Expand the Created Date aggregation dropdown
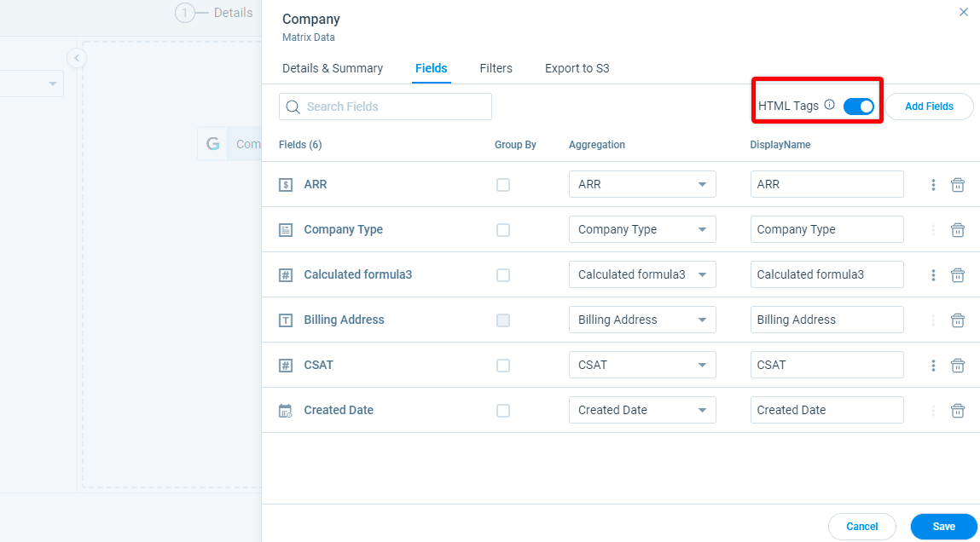Screen dimensions: 980x542 pyautogui.click(x=705, y=410)
